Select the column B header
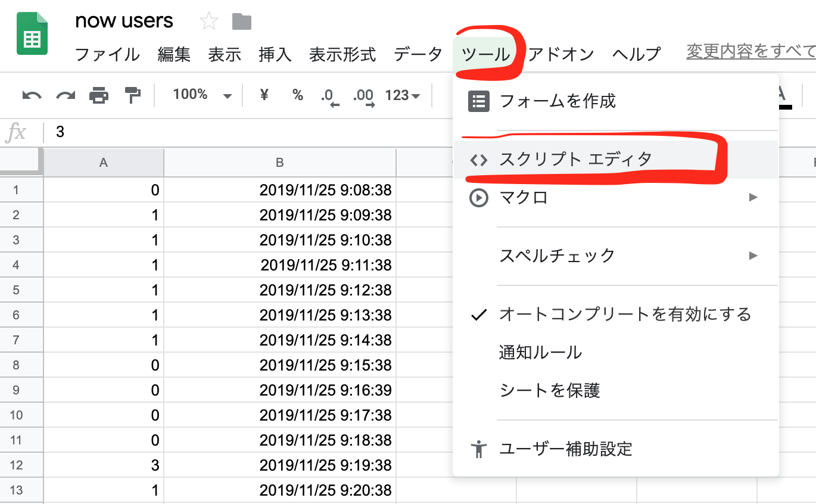Screen dimensions: 816x504 point(279,163)
